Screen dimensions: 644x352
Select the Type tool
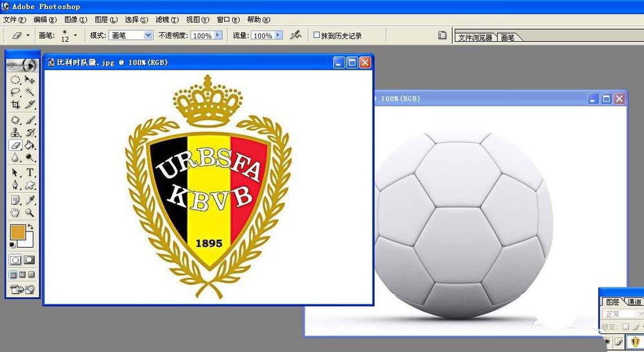(30, 173)
